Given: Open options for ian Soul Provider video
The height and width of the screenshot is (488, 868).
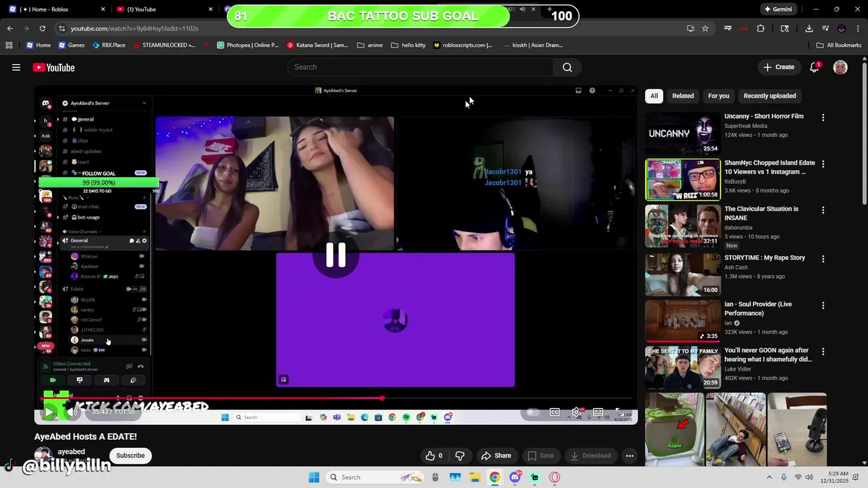Looking at the screenshot, I should pyautogui.click(x=823, y=306).
